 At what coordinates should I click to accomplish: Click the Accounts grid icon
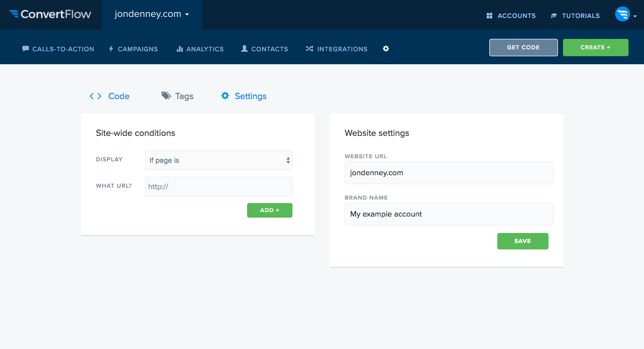489,16
